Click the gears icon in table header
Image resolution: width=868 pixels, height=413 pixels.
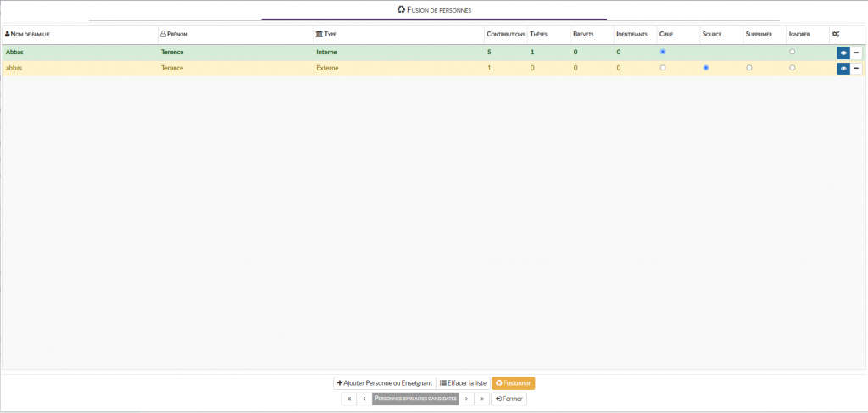pyautogui.click(x=836, y=34)
